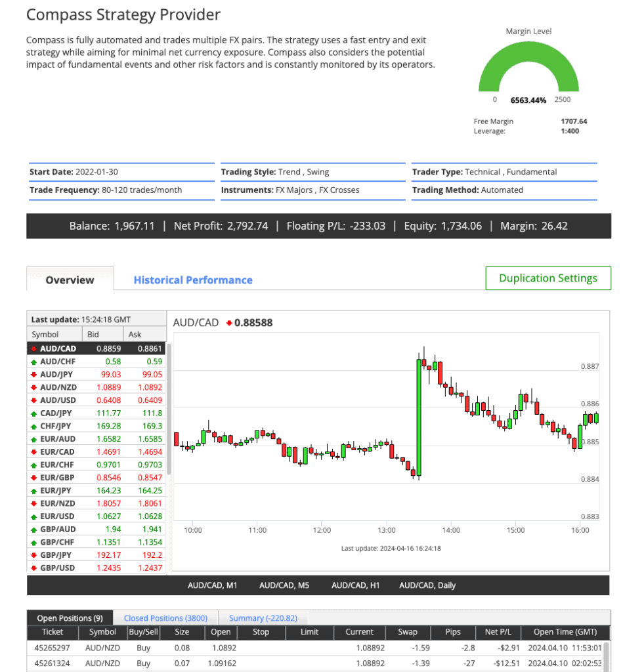Select the CAD/JPY symbol in list
Viewport: 623px width, 672px height.
56,413
